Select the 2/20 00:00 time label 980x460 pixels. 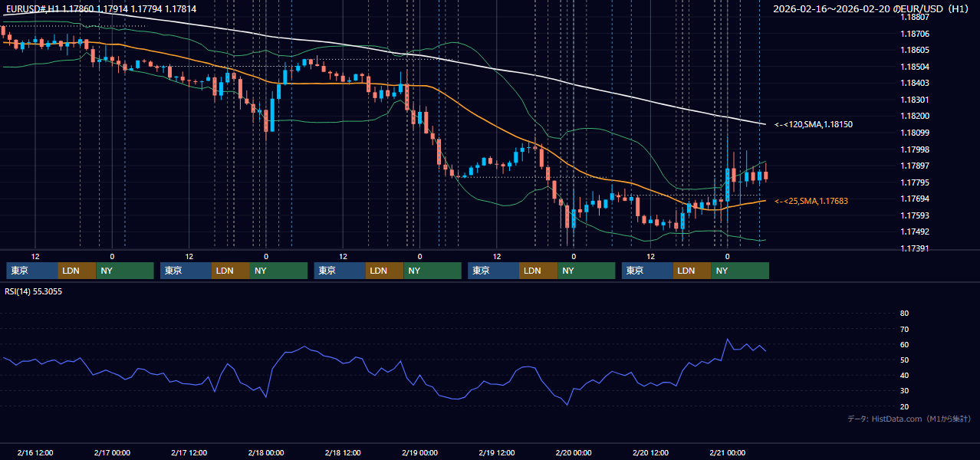[574, 452]
